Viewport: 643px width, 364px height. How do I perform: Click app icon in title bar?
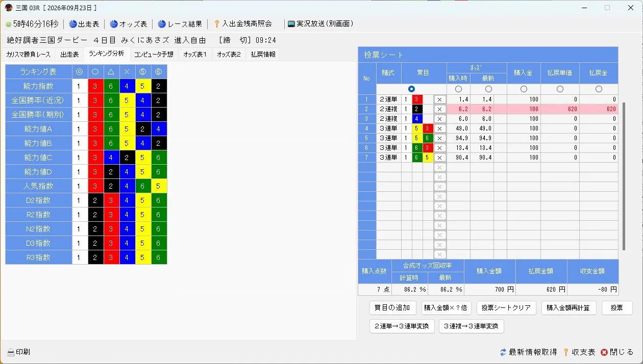pyautogui.click(x=9, y=8)
